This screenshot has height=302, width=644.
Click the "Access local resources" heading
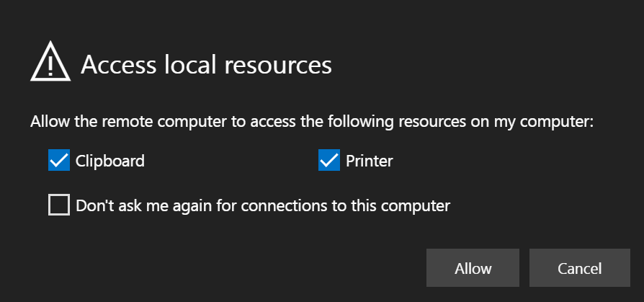click(x=206, y=65)
